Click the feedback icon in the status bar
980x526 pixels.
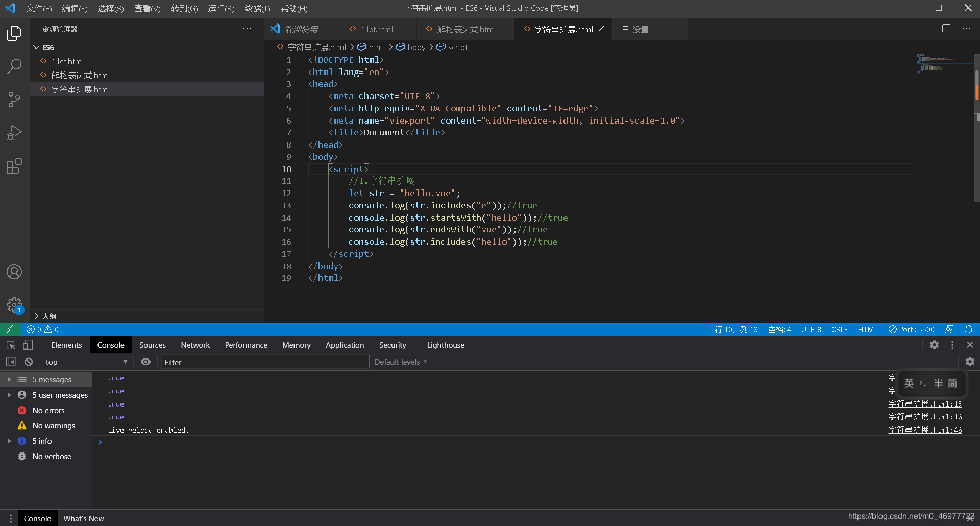[x=949, y=329]
